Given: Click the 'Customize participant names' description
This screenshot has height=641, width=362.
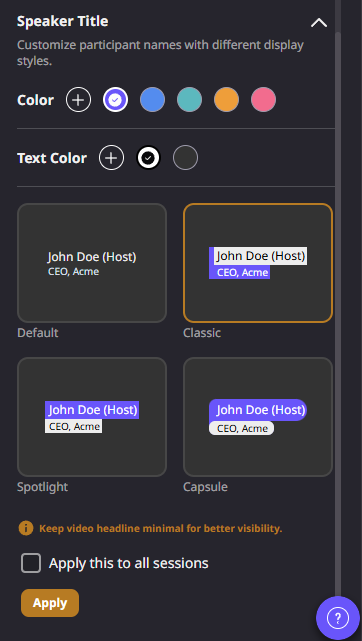Looking at the screenshot, I should coord(160,53).
